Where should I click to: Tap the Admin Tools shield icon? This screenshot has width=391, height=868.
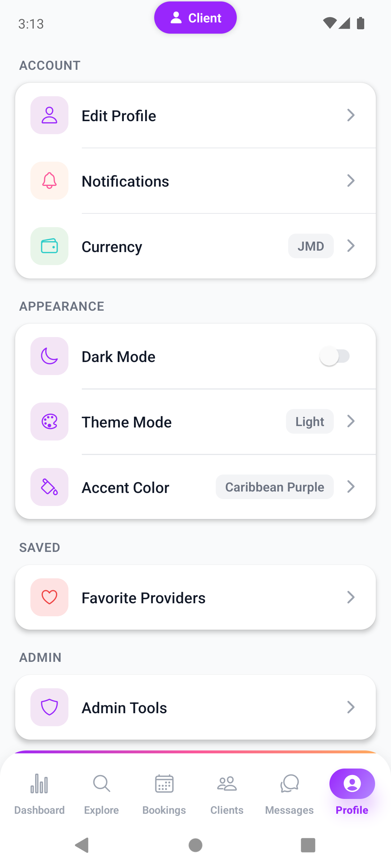[x=49, y=707]
